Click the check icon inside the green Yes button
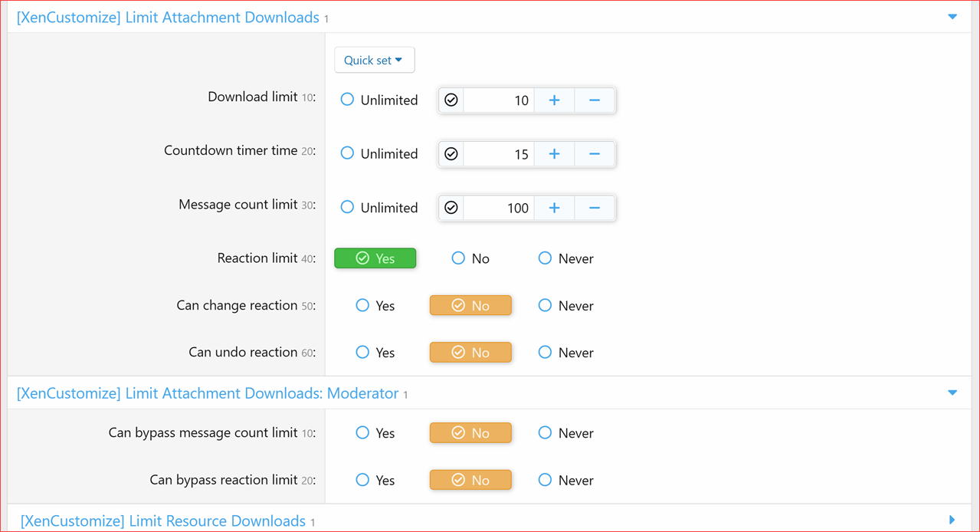The width and height of the screenshot is (980, 532). pos(362,258)
